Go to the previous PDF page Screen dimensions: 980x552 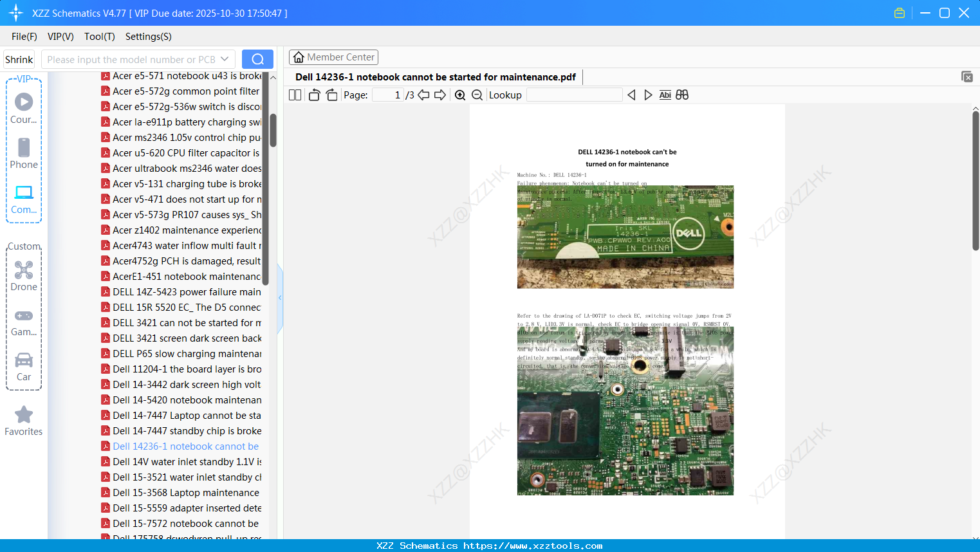423,95
